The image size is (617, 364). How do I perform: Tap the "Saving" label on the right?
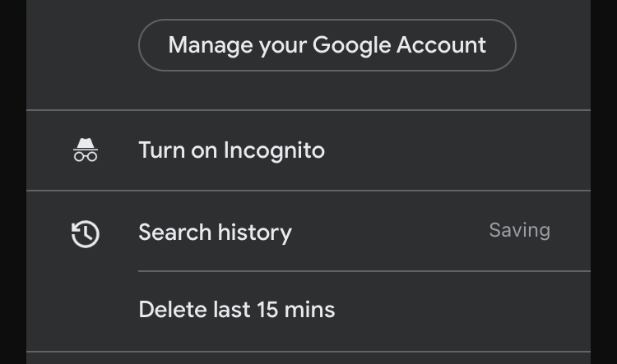click(x=519, y=230)
